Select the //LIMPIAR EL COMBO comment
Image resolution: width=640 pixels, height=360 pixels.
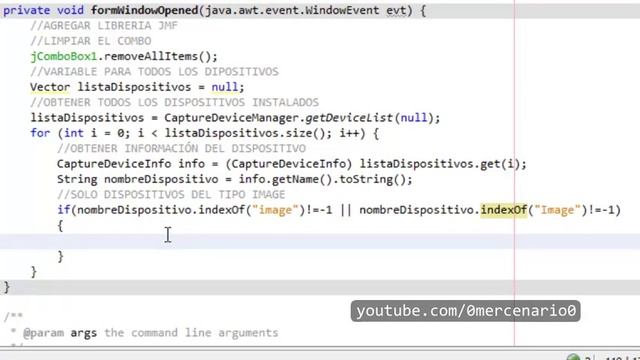91,41
